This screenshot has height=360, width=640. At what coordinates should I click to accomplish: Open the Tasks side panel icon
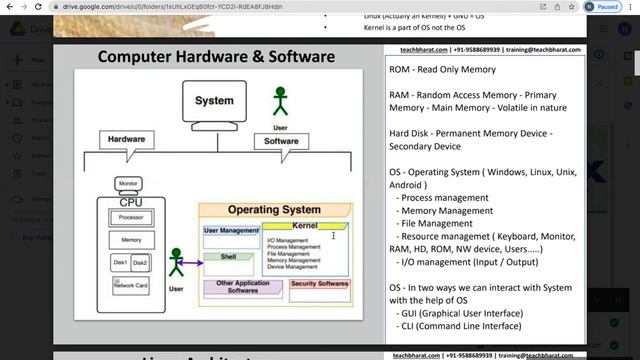(x=628, y=106)
